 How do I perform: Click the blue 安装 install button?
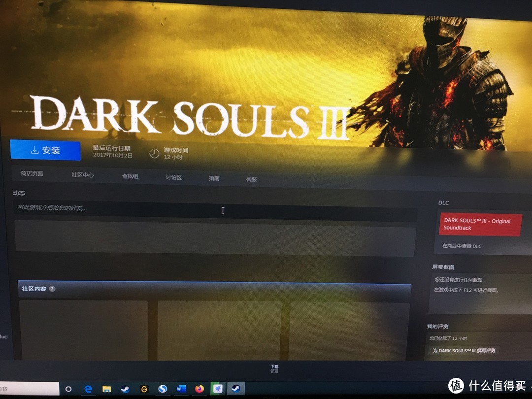click(45, 150)
